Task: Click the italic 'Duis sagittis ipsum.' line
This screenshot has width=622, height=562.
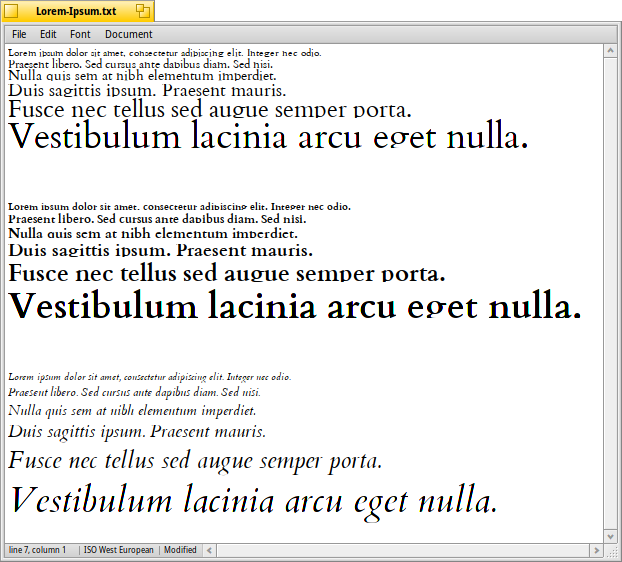Action: 137,432
